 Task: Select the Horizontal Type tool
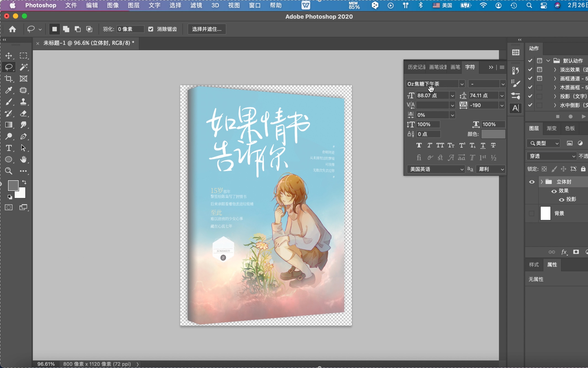tap(9, 148)
